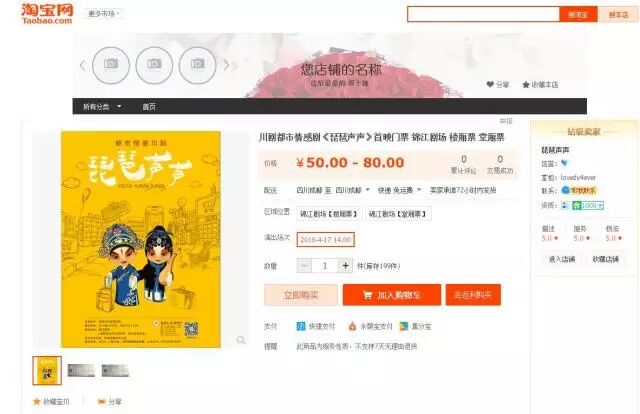The image size is (640, 414).
Task: Open the 更多市场 dropdown near logo
Action: point(103,14)
